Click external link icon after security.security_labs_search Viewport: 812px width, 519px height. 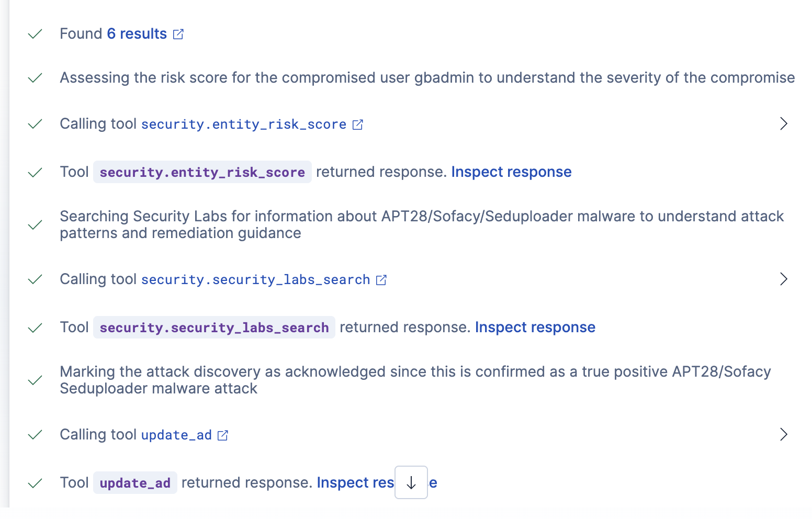point(381,280)
